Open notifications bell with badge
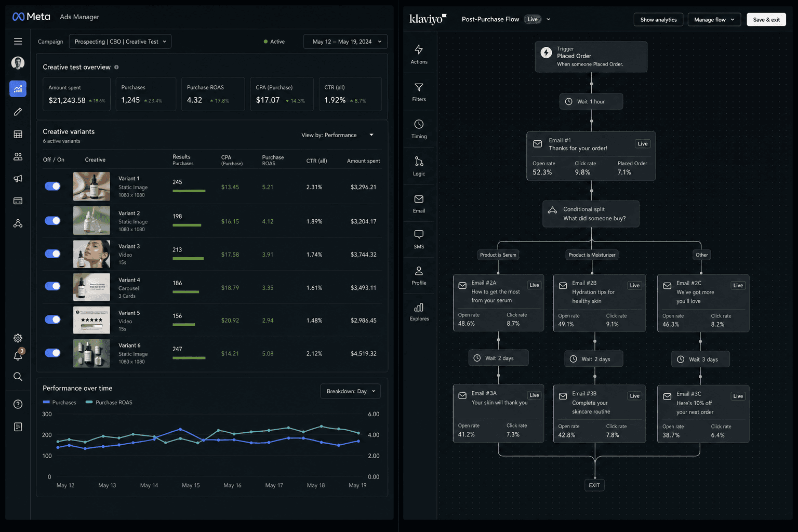Viewport: 798px width, 532px height. 18,355
